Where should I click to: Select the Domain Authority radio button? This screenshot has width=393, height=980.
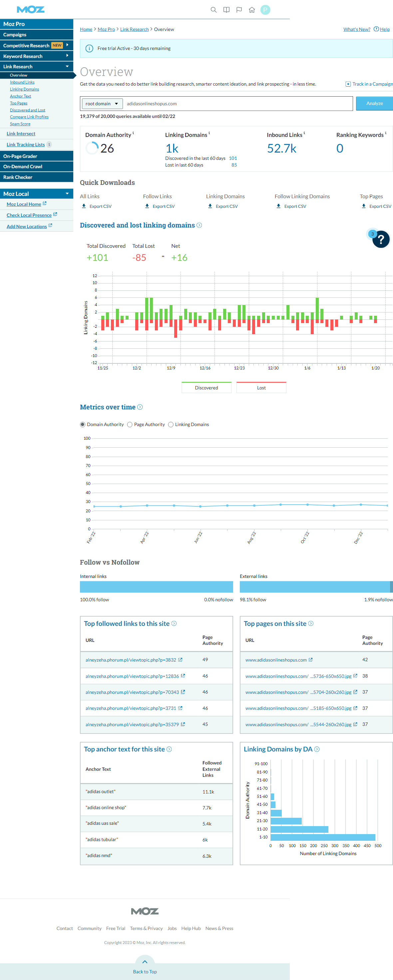pos(83,425)
